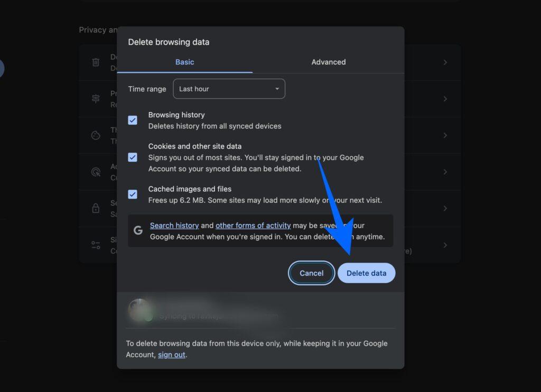Toggle the Cached images and files checkbox
541x392 pixels.
pyautogui.click(x=133, y=194)
